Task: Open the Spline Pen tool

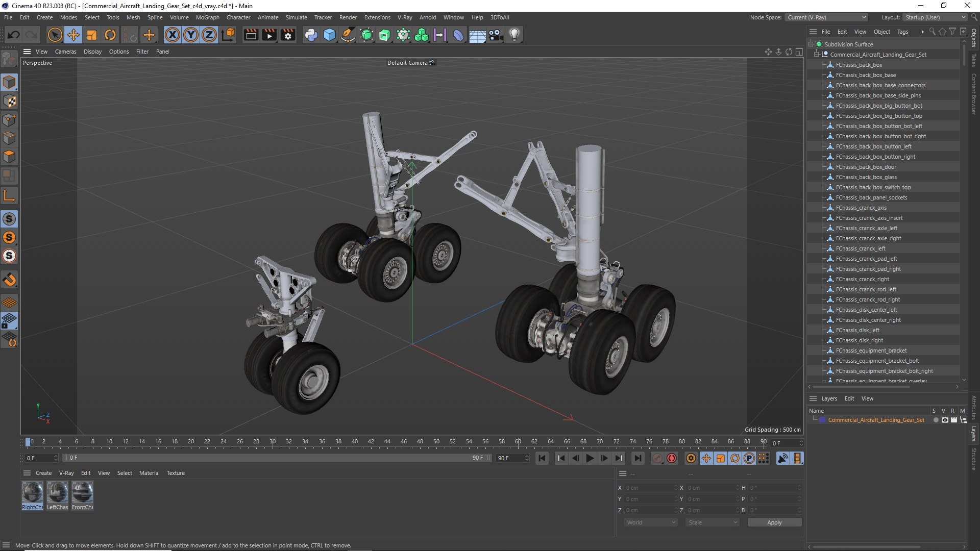Action: pos(348,35)
